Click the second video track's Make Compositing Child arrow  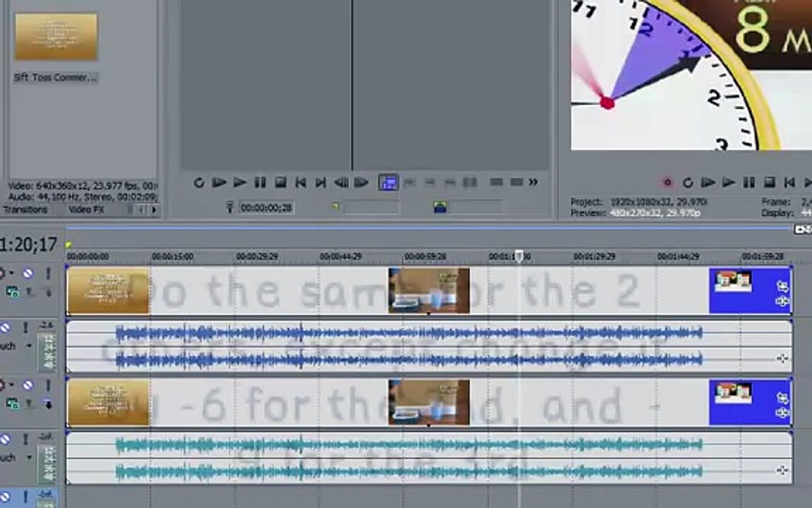click(x=48, y=404)
